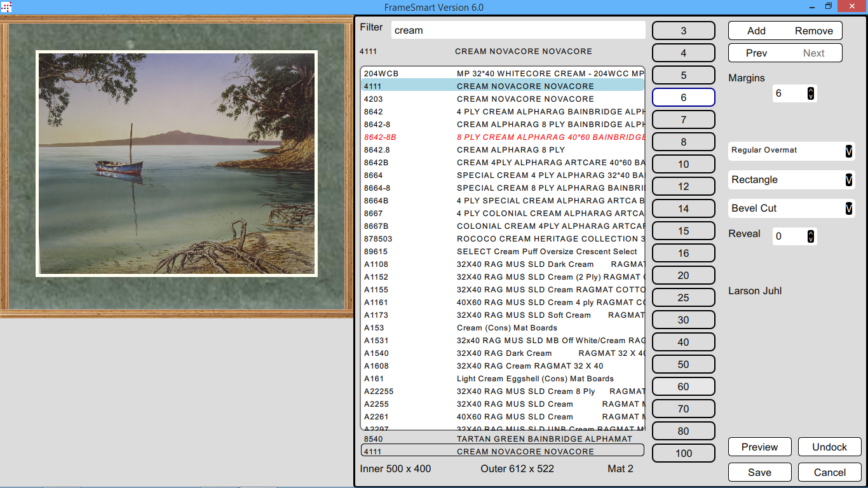The width and height of the screenshot is (868, 488).
Task: Set margin size to 10
Action: point(683,164)
